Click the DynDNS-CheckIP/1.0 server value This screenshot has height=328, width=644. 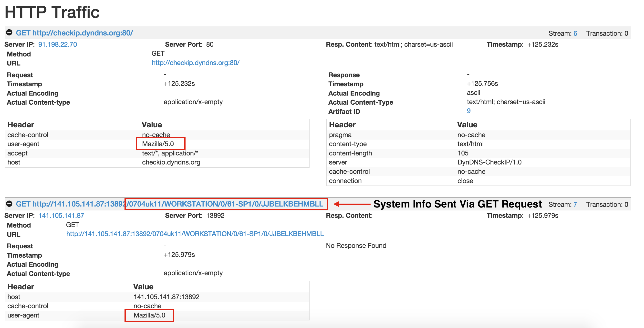point(489,162)
